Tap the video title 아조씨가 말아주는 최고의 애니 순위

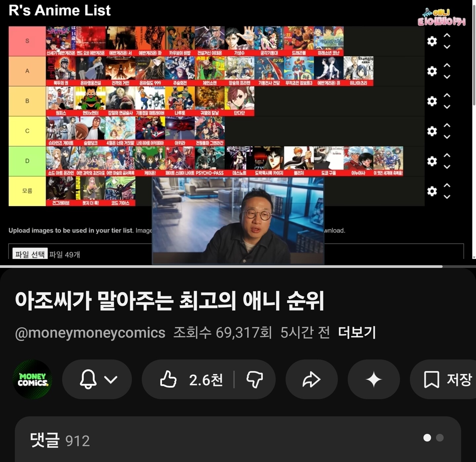(170, 301)
